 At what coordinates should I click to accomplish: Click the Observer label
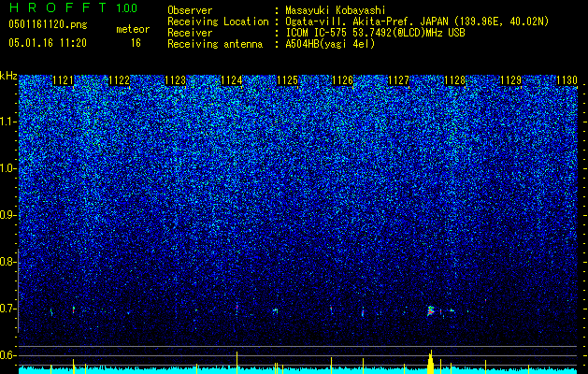[x=190, y=10]
